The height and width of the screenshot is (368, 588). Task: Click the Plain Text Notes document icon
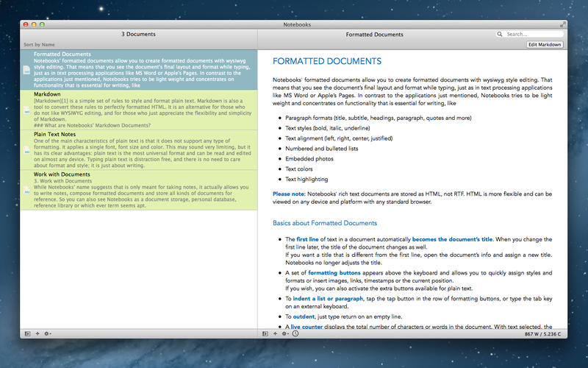27,149
